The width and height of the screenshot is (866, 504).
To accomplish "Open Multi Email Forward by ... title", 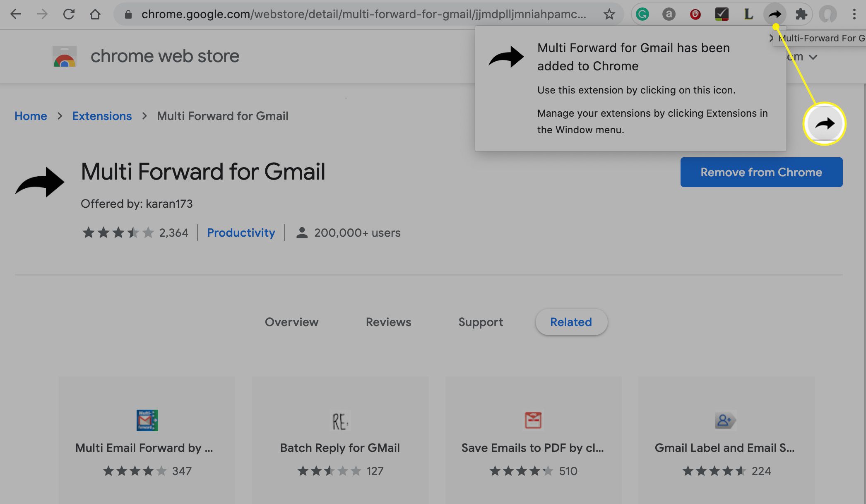I will pyautogui.click(x=144, y=448).
